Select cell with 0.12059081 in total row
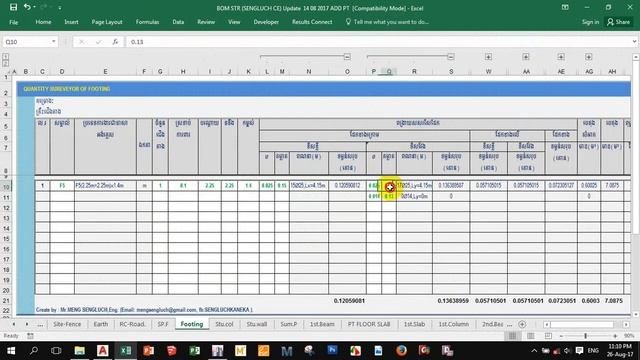 pos(347,301)
